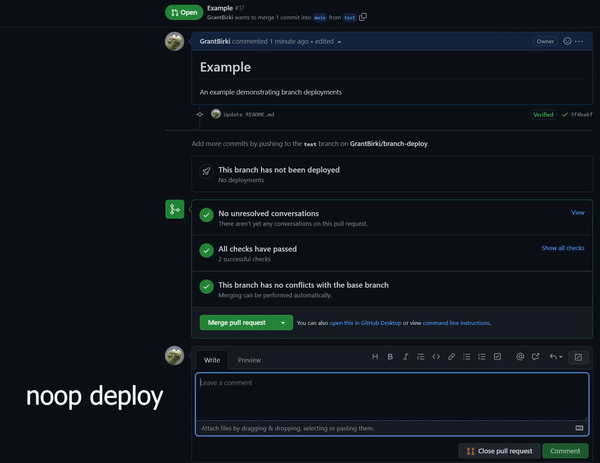Click '2 successful checks' text
600x463 pixels.
[245, 259]
